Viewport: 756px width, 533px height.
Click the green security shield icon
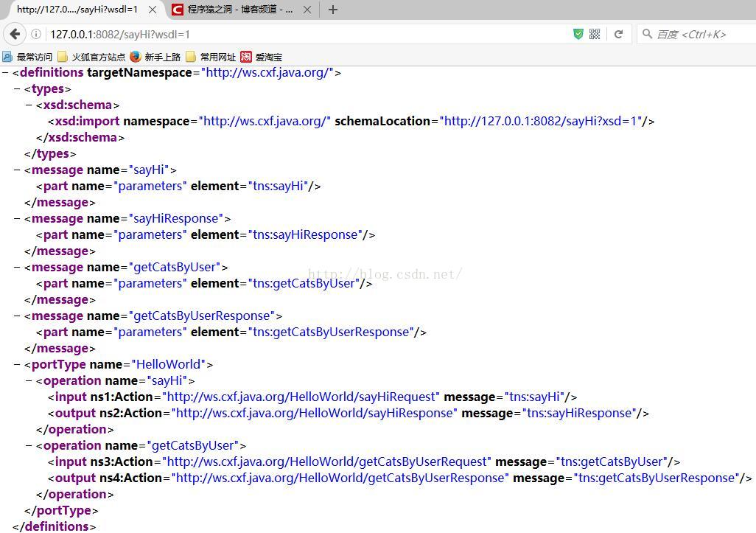click(x=578, y=34)
